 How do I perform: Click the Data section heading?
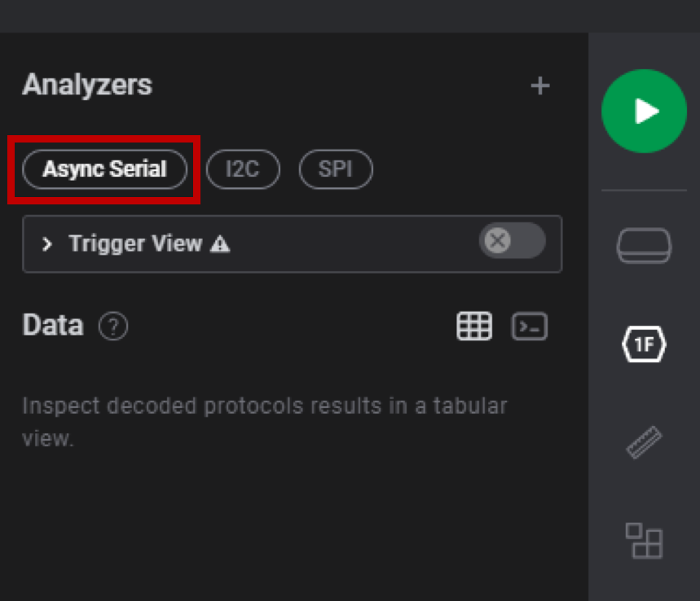click(53, 325)
